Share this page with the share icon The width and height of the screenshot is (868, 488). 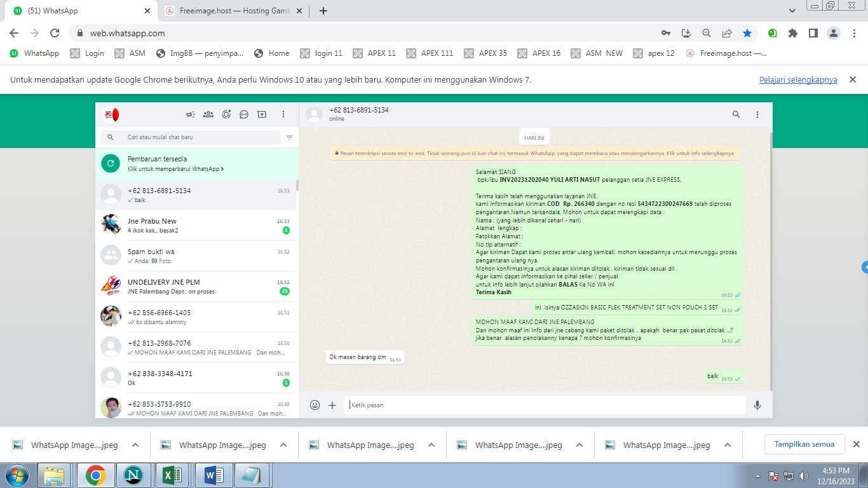point(727,33)
